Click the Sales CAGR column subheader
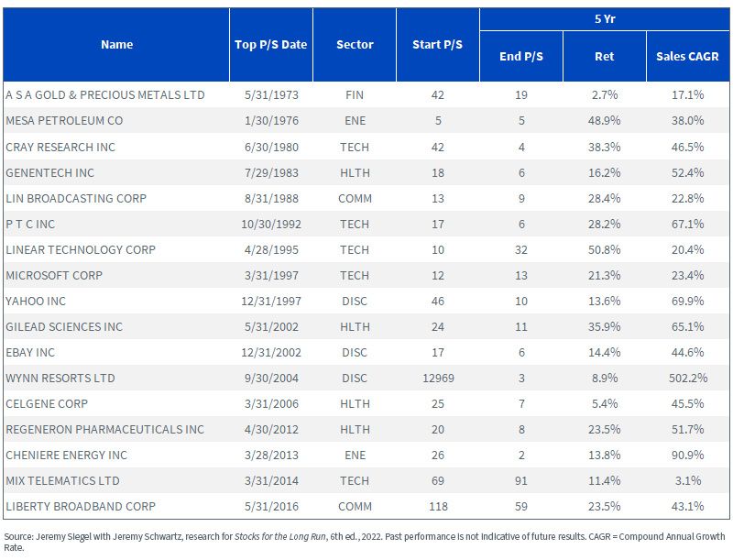Screen dimensions: 733x560 [688, 57]
